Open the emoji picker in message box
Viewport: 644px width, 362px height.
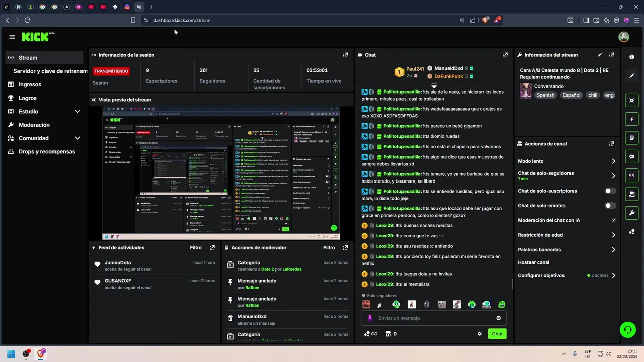499,318
